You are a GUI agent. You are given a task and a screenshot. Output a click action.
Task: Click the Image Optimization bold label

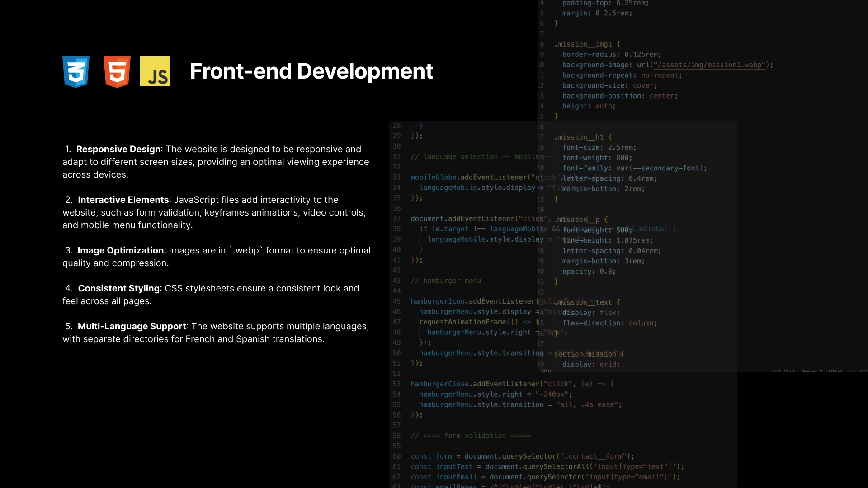[120, 250]
